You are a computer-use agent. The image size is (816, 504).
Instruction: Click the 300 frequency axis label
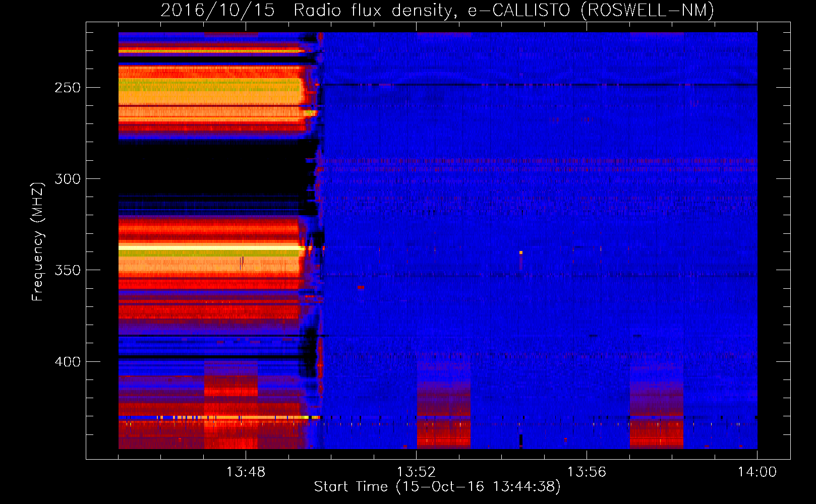click(68, 179)
